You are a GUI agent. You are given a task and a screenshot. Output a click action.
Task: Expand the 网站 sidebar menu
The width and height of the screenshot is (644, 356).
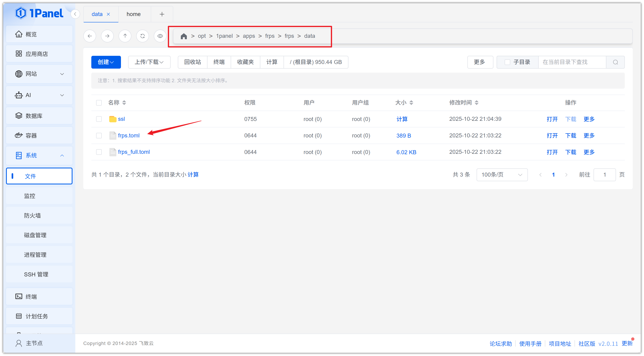39,74
